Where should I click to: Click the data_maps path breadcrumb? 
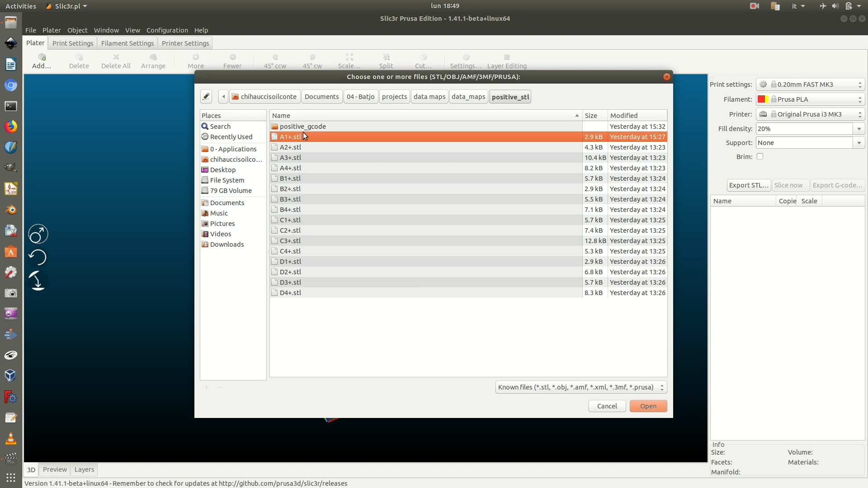point(468,97)
